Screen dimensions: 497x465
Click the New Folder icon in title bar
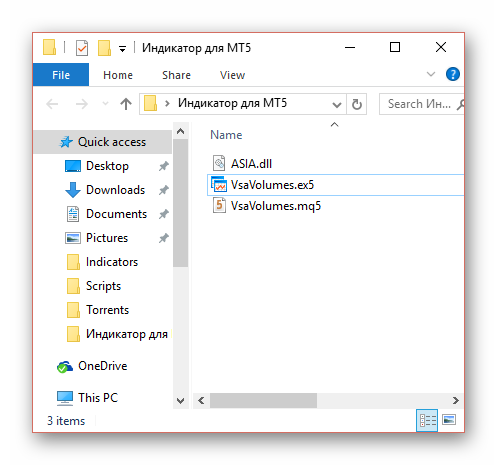(104, 48)
